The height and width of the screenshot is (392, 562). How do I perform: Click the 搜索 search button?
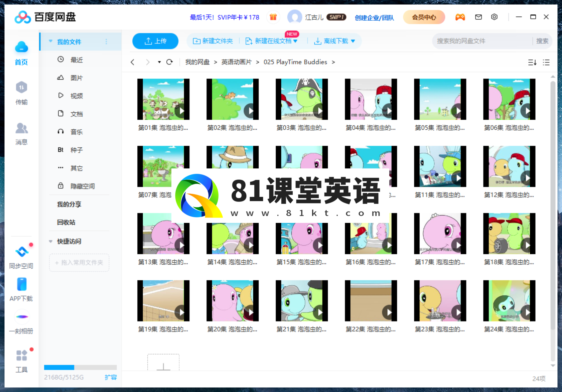[x=542, y=41]
